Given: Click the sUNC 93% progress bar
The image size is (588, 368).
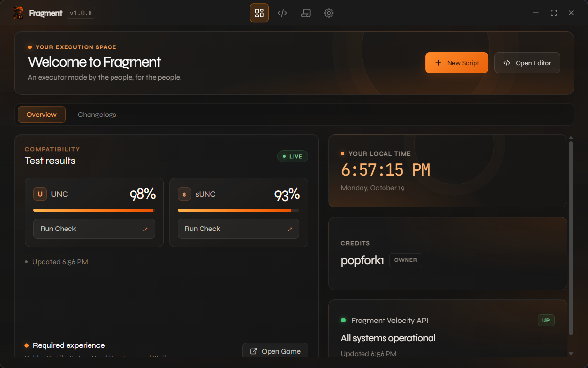Looking at the screenshot, I should (238, 210).
